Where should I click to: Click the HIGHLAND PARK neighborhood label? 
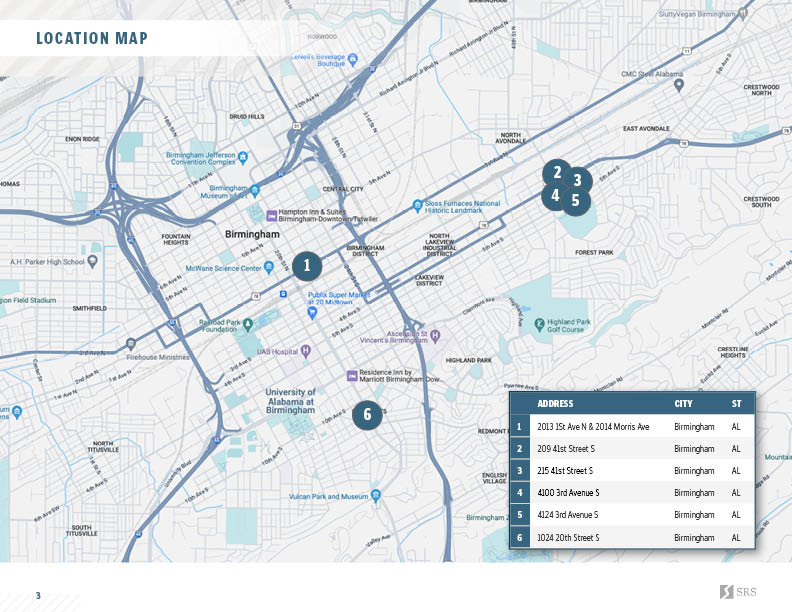(468, 361)
